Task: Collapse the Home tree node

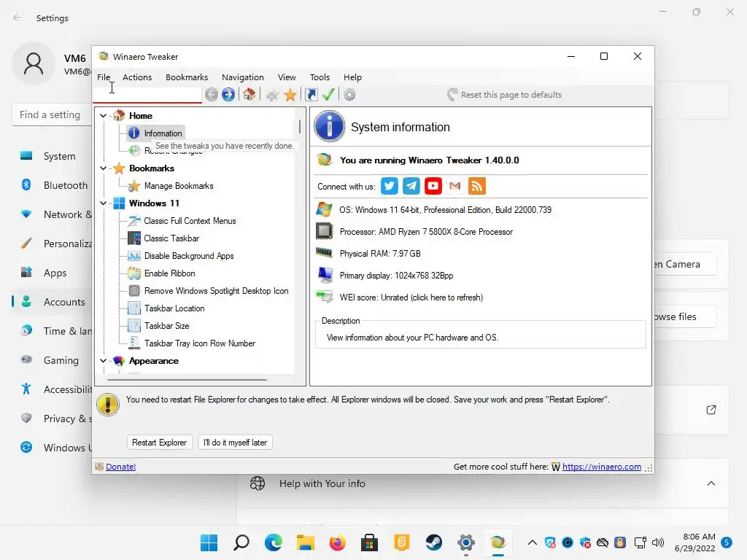Action: tap(103, 116)
